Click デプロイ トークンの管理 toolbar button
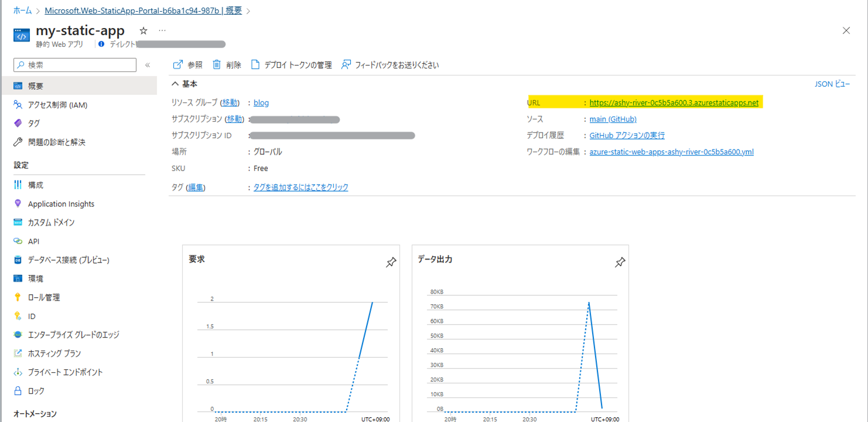 (291, 65)
